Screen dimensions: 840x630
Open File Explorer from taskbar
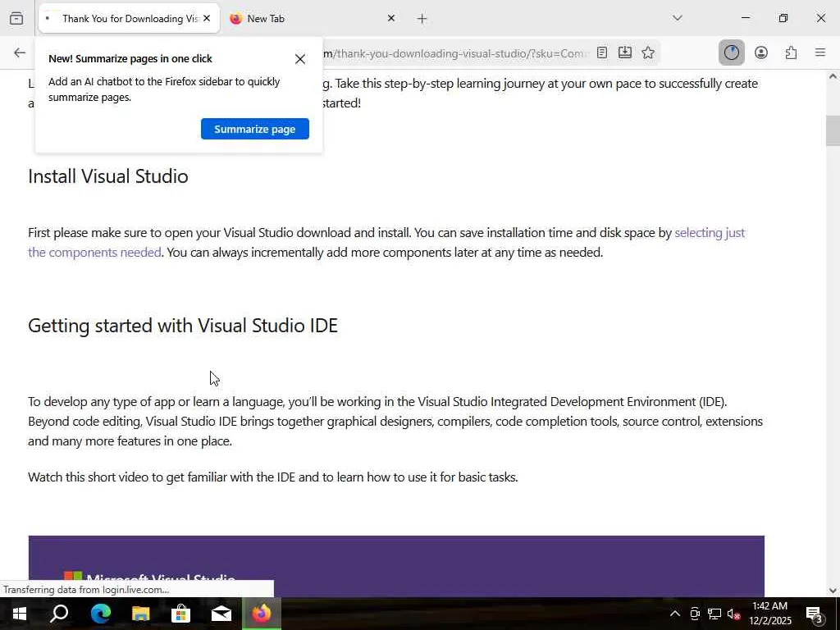(141, 614)
